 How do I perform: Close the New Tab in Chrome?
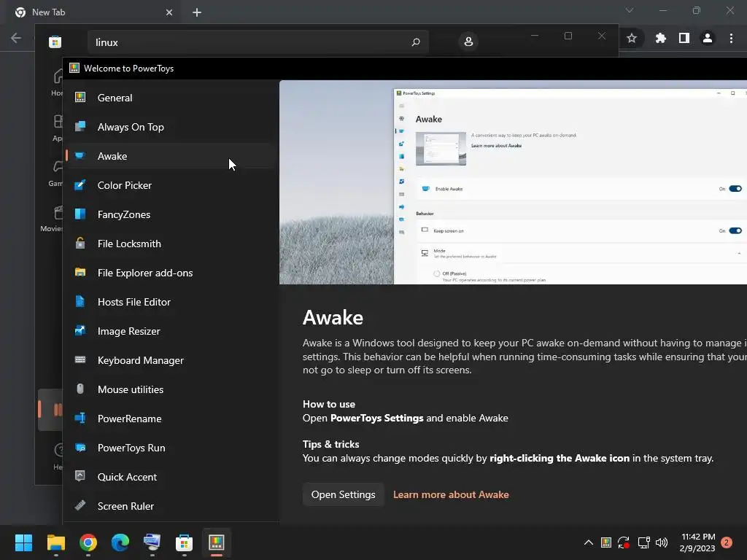169,12
